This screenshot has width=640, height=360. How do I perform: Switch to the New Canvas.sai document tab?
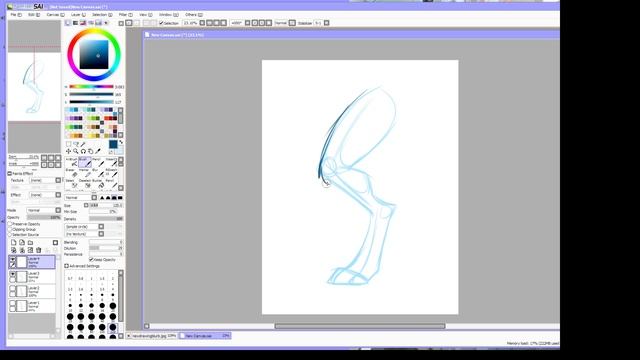(205, 336)
